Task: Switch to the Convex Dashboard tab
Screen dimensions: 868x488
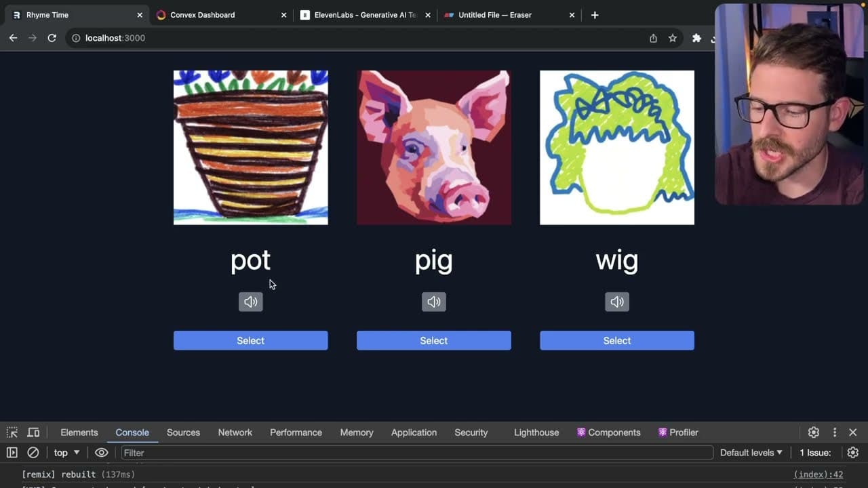Action: [x=221, y=15]
